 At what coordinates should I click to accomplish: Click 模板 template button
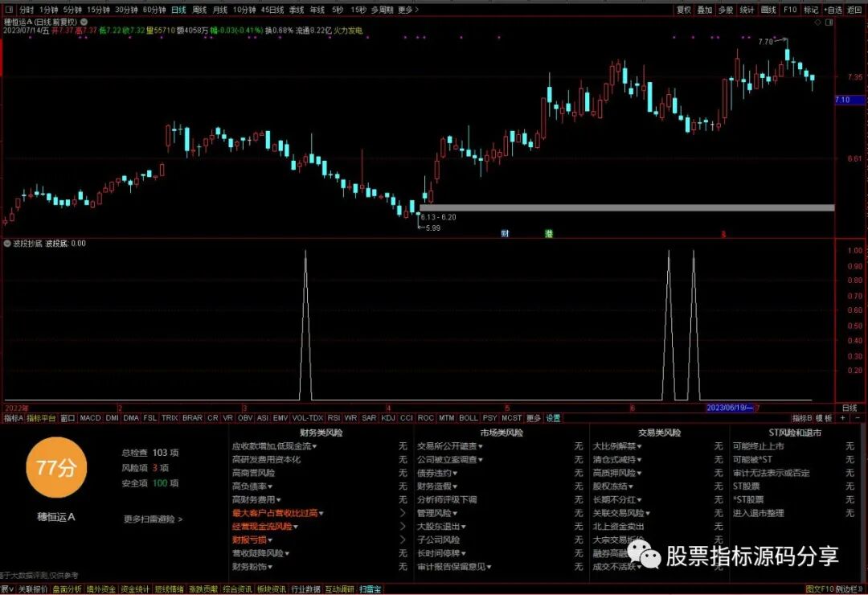[x=825, y=418]
